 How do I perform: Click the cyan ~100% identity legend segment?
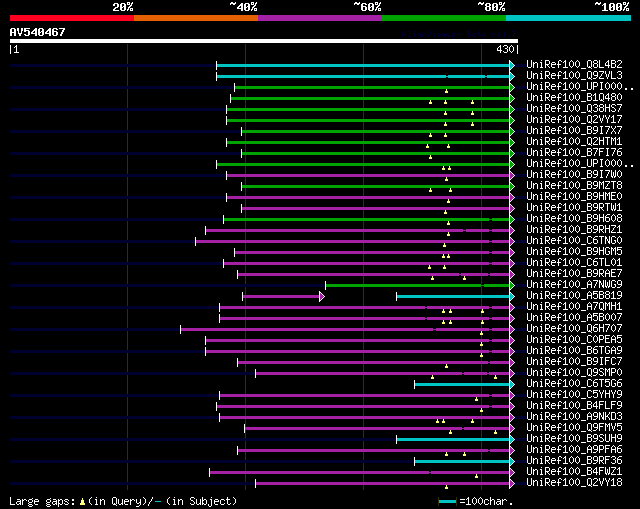(x=569, y=18)
